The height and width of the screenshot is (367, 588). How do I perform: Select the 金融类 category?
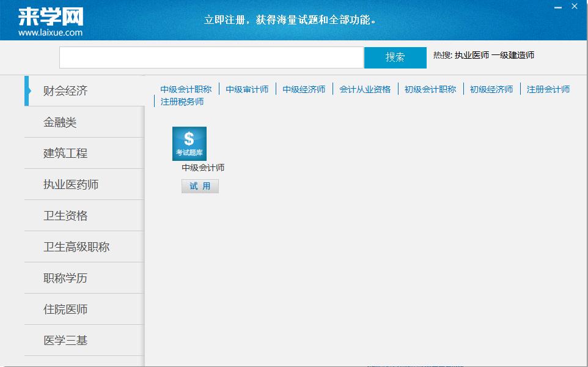85,122
